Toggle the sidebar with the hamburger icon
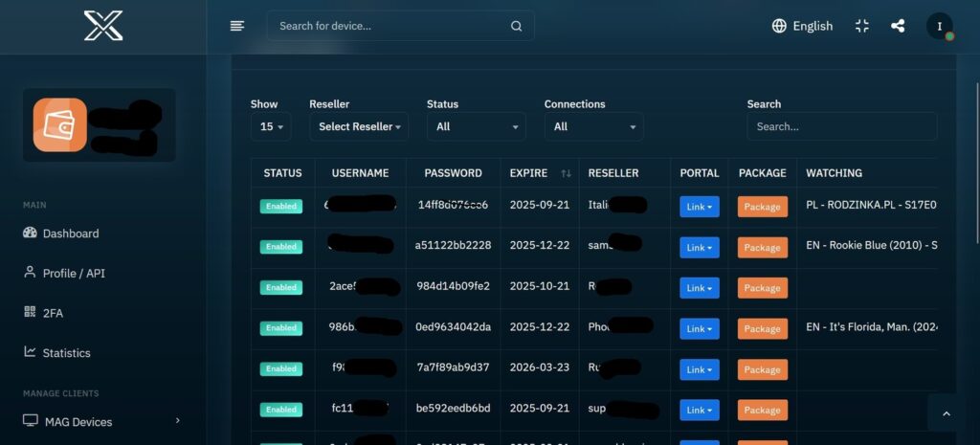This screenshot has width=980, height=445. (x=237, y=26)
